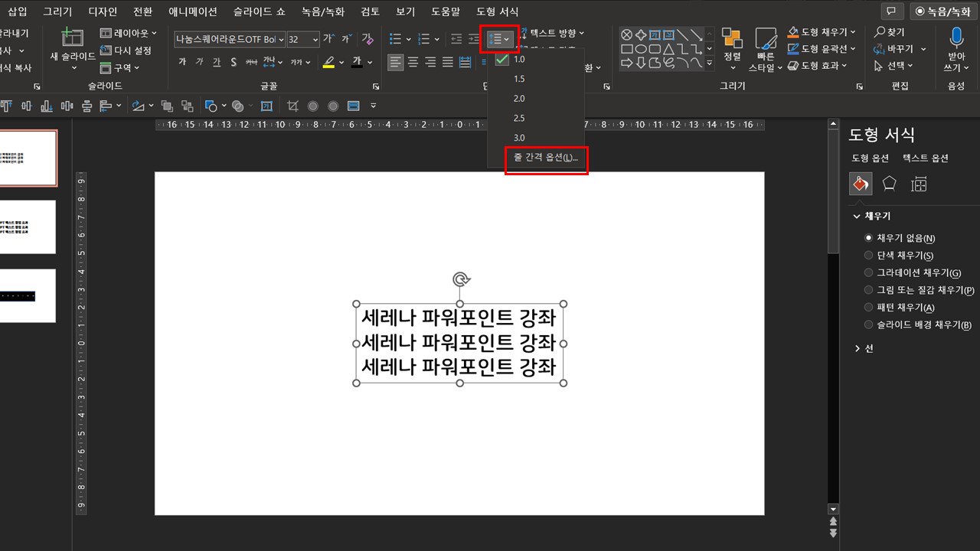Click the 받아쓰기 microphone button

956,48
